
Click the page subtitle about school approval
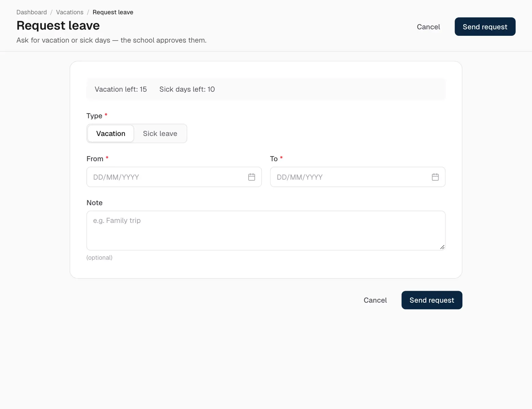(112, 40)
